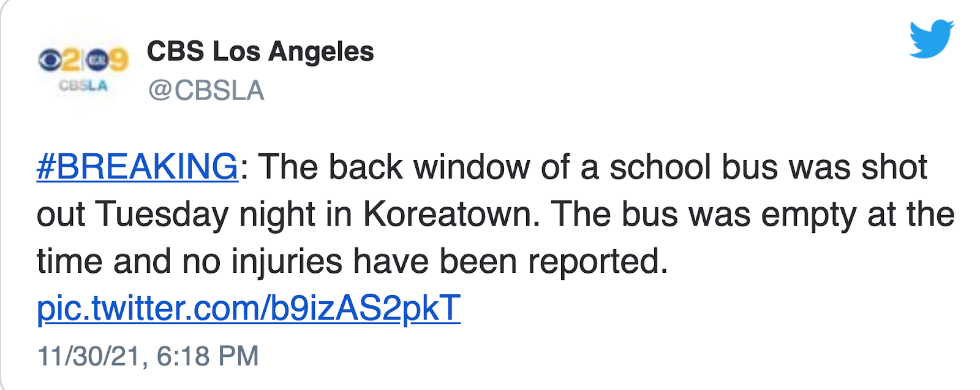Image resolution: width=980 pixels, height=390 pixels.
Task: Click the orange 2 in the avatar logo
Action: click(72, 60)
